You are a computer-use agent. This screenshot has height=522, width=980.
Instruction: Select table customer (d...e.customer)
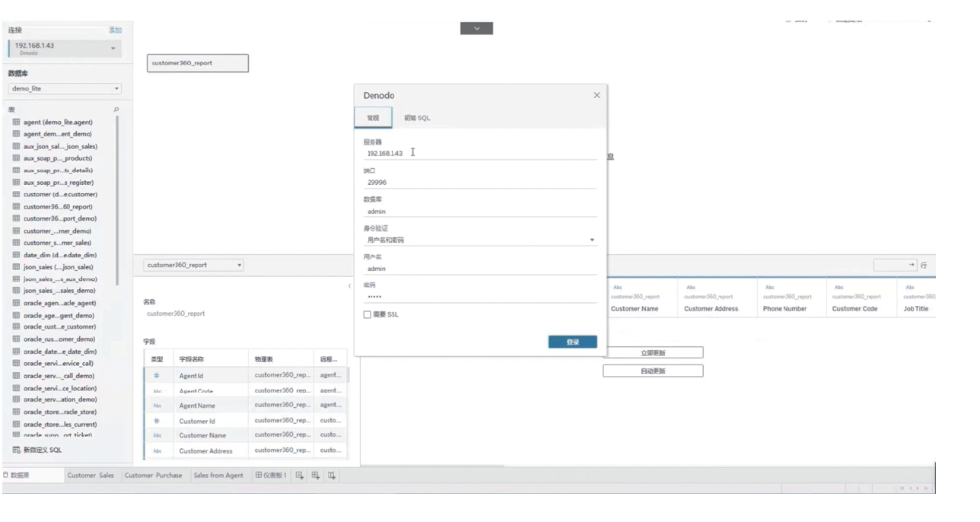click(x=60, y=194)
